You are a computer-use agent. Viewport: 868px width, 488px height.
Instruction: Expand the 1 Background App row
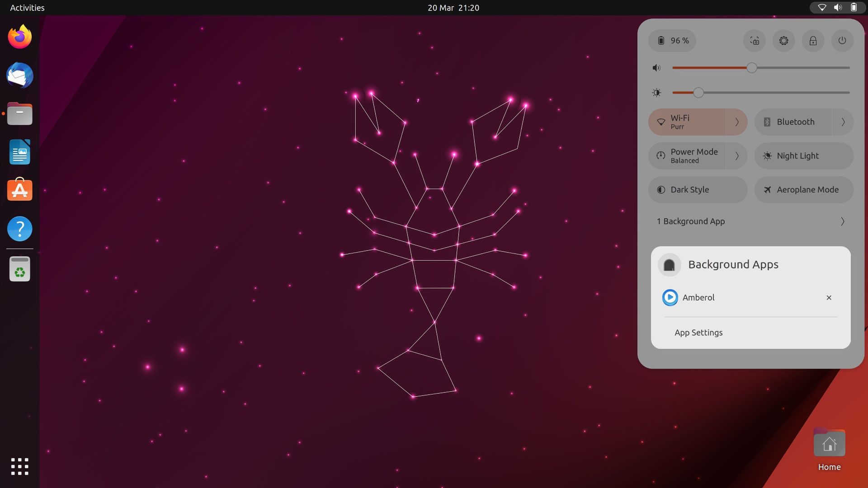(x=842, y=221)
